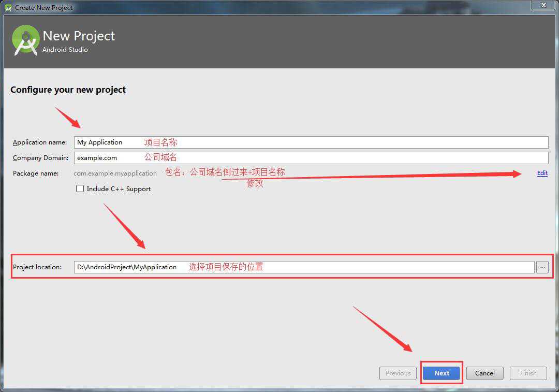
Task: Click the Android Studio logo icon
Action: (x=25, y=40)
